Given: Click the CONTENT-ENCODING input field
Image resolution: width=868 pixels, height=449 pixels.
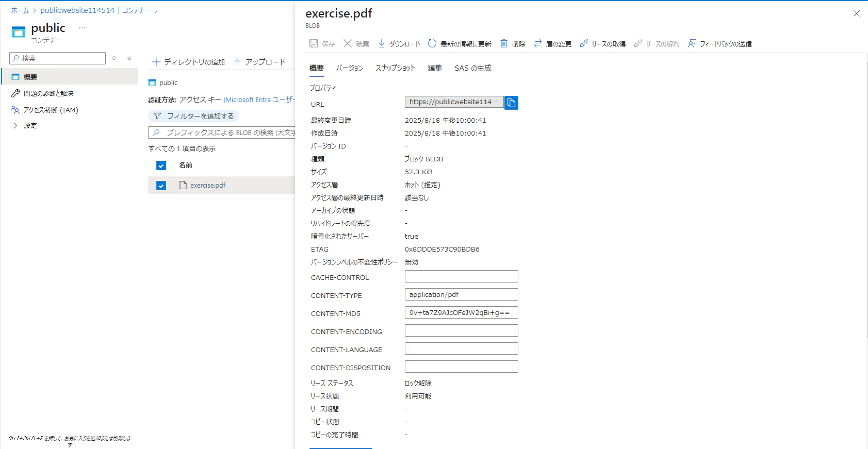Looking at the screenshot, I should pyautogui.click(x=462, y=330).
